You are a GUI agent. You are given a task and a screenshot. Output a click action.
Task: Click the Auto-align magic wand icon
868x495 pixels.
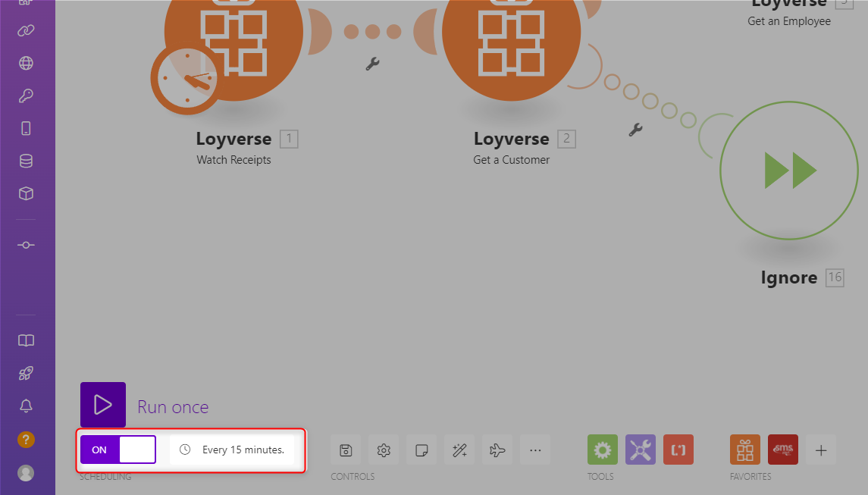tap(459, 450)
